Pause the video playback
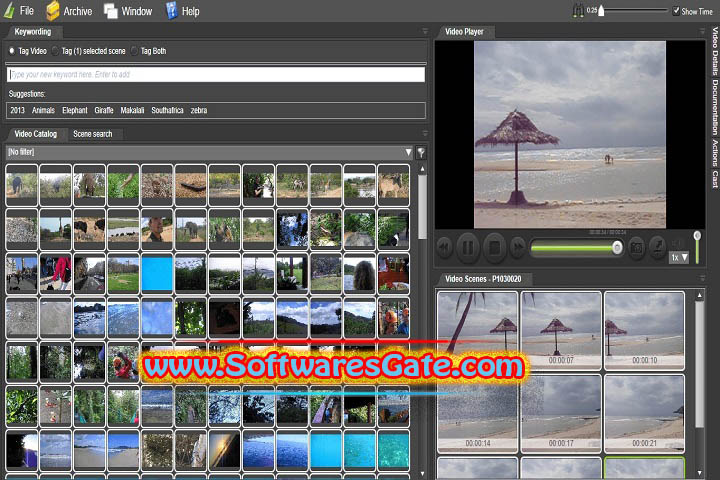The width and height of the screenshot is (720, 480). [x=467, y=248]
